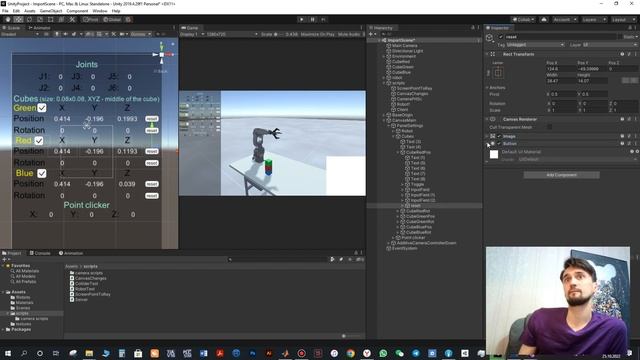
Task: Click the scene orientation gizmo
Action: [162, 54]
